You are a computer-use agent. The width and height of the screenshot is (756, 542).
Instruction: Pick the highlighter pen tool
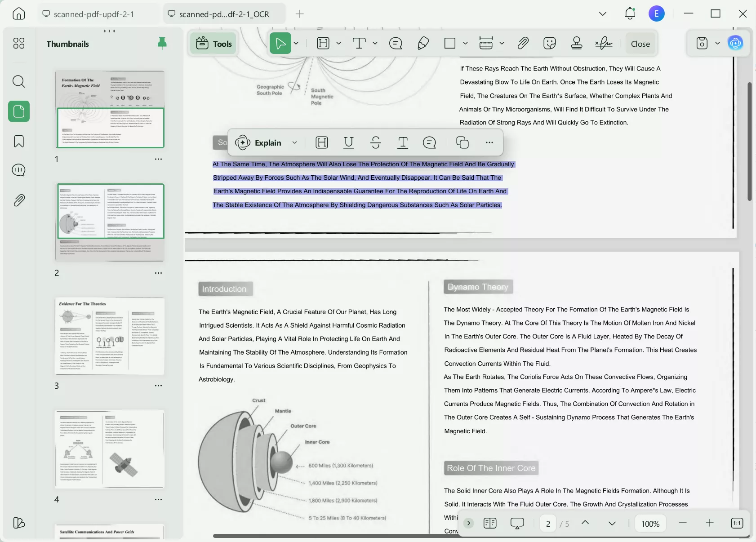(423, 43)
